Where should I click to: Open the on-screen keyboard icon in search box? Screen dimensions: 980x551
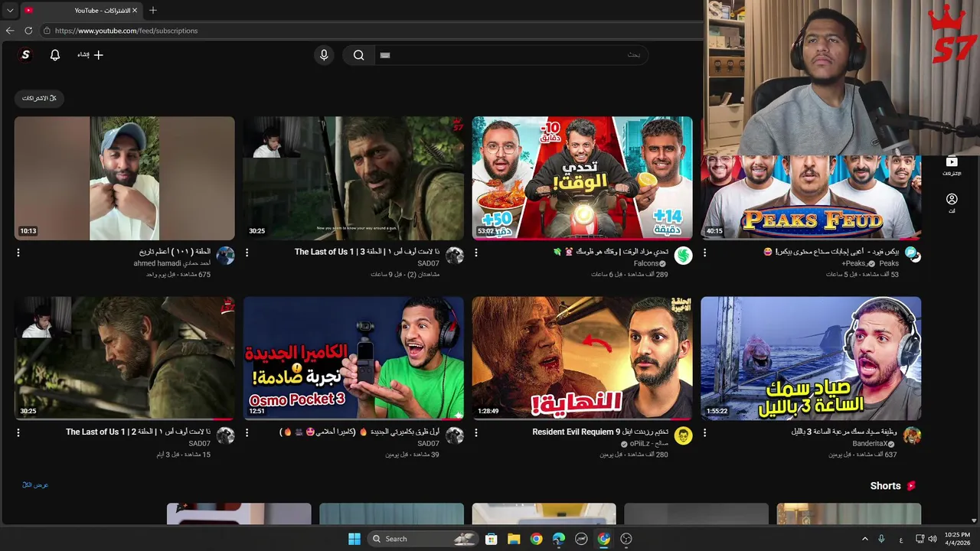coord(385,55)
